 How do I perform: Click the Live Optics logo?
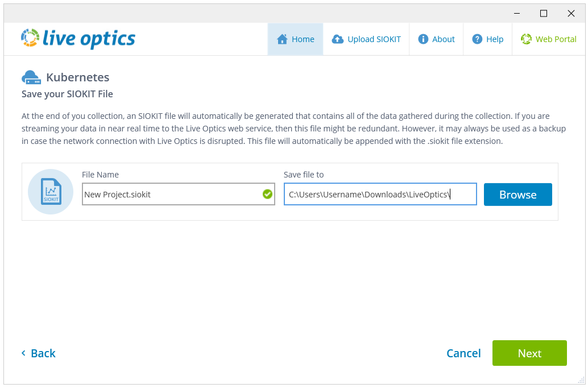point(78,39)
